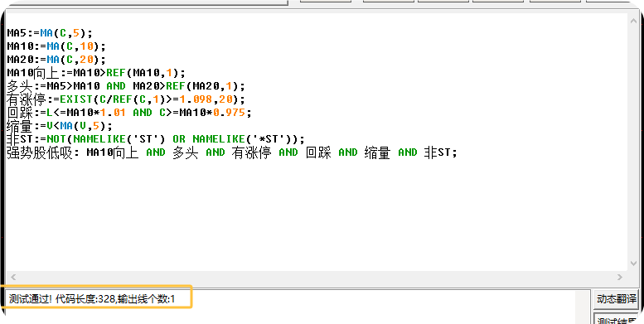Click the line 缩量:=V<MA(V,5);

coord(60,126)
